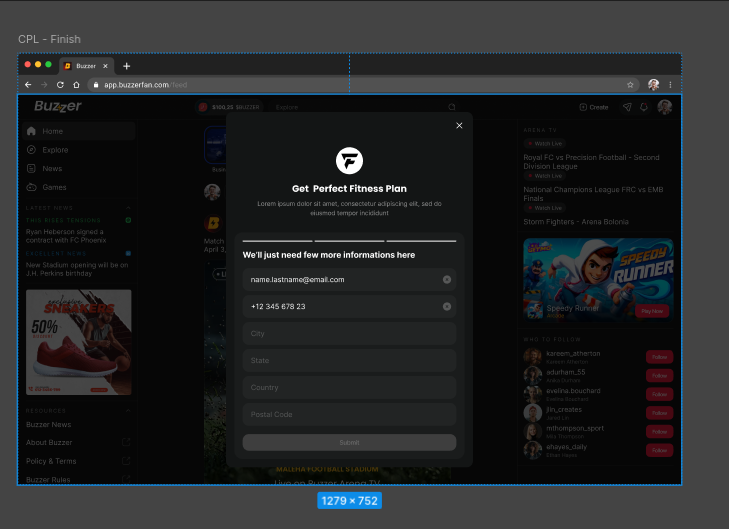Select the Buzzer browser tab

tap(86, 66)
